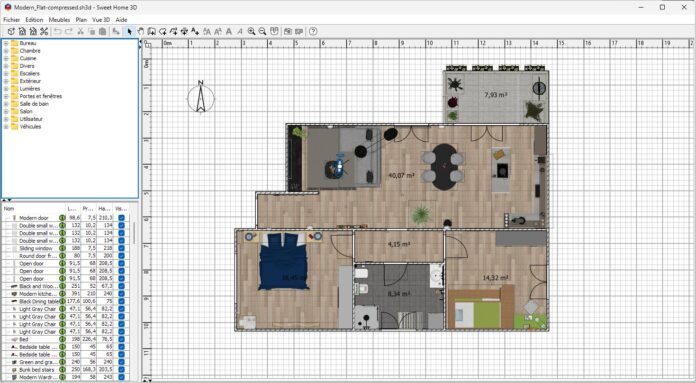Open the Meubles menu
This screenshot has width=696, height=383.
pyautogui.click(x=59, y=20)
